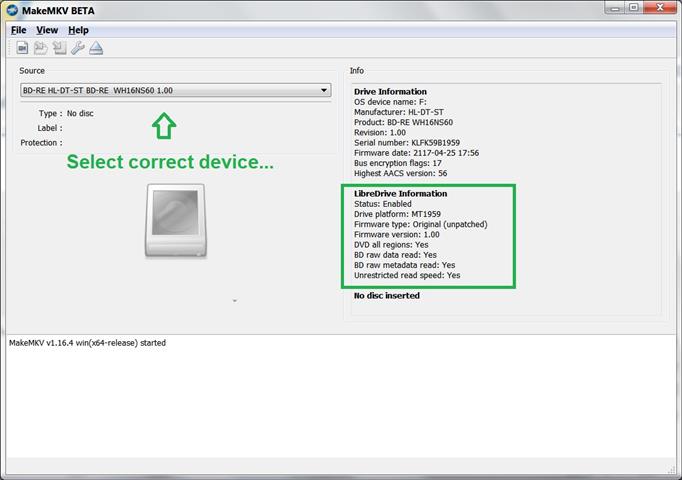Click the 'No disc inserted' text
The height and width of the screenshot is (480, 682).
pos(387,296)
